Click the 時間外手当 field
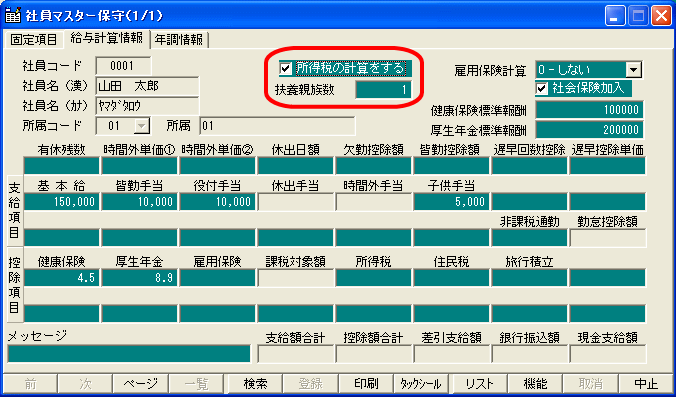Viewport: 676px width, 397px height. [x=373, y=202]
